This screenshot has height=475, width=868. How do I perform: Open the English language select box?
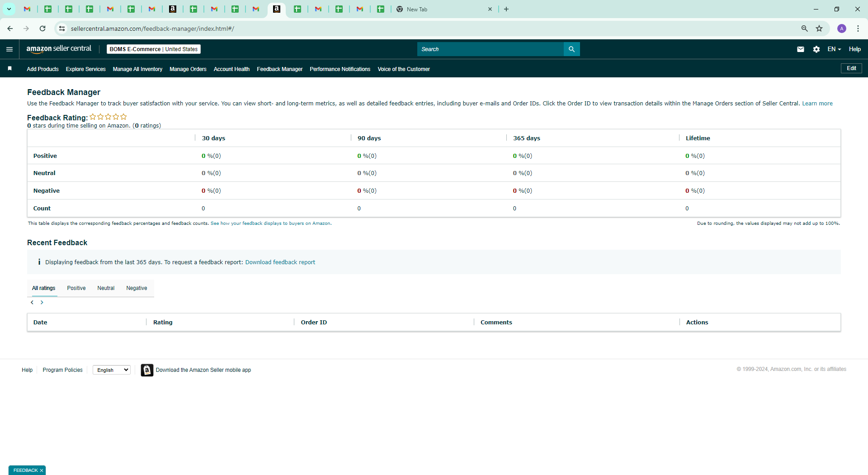(112, 370)
